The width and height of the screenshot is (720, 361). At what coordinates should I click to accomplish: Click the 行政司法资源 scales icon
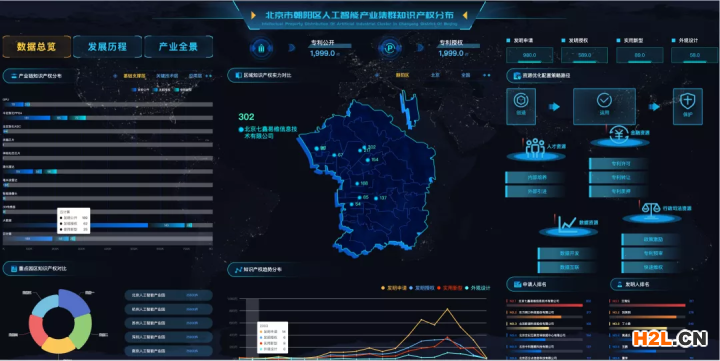point(651,209)
